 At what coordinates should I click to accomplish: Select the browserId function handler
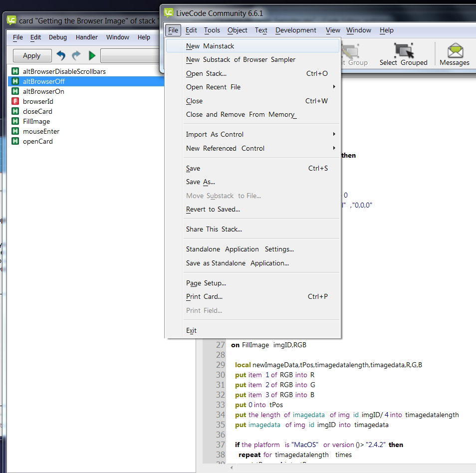tap(38, 101)
